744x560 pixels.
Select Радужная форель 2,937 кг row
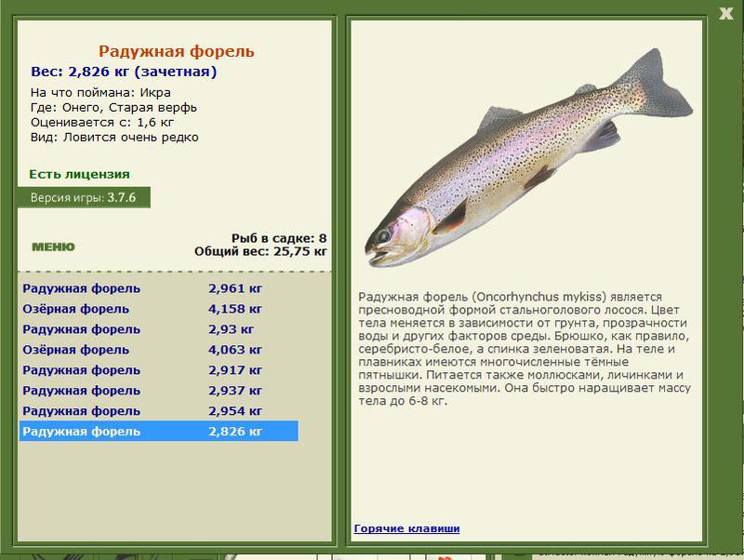[x=158, y=390]
